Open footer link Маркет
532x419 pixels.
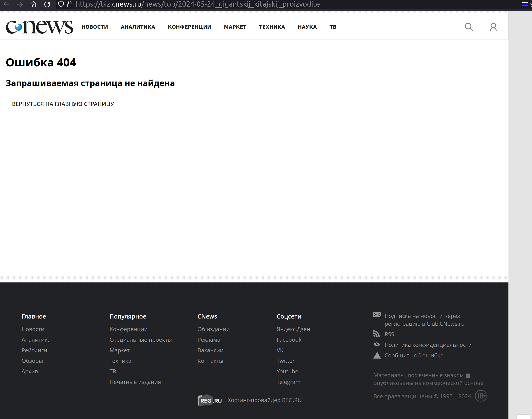click(x=119, y=350)
